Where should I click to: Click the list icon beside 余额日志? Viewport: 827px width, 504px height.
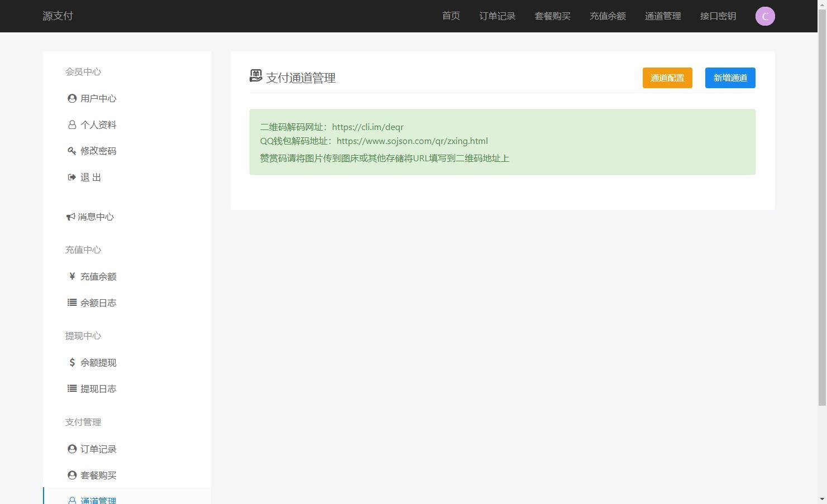(x=72, y=303)
